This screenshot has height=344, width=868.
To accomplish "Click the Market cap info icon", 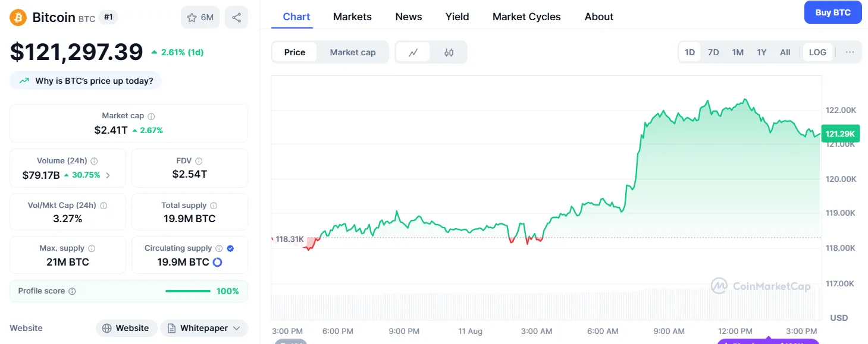I will pyautogui.click(x=151, y=116).
